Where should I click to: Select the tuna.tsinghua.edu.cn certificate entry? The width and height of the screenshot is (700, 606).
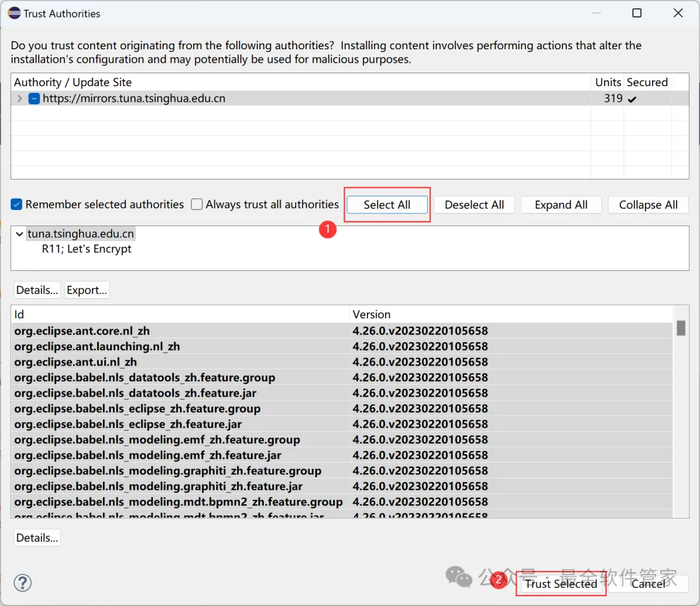81,233
